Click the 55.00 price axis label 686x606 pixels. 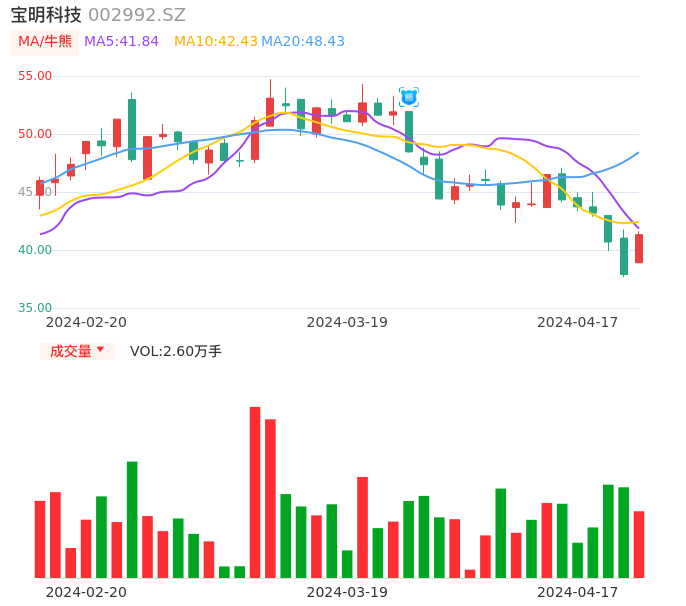[35, 76]
